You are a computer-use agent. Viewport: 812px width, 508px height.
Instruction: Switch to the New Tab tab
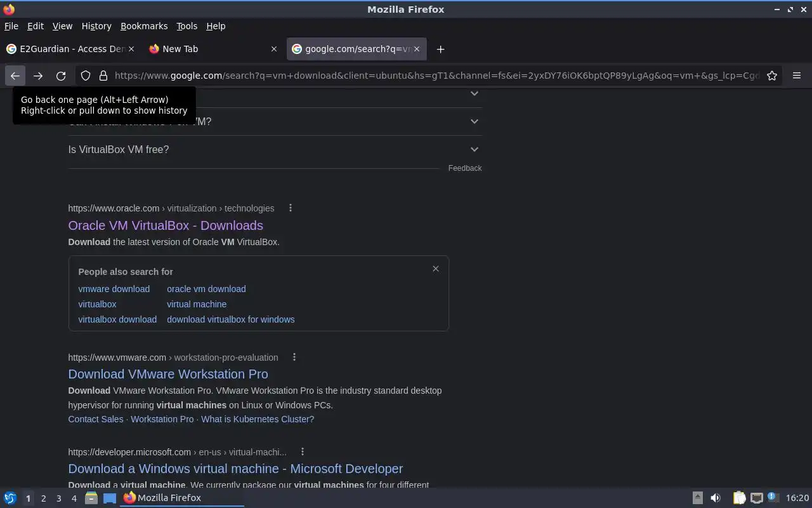(x=213, y=49)
